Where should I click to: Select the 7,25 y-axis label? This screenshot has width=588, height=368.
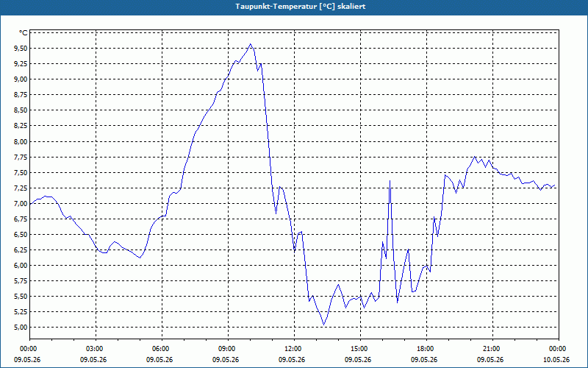[x=21, y=188]
